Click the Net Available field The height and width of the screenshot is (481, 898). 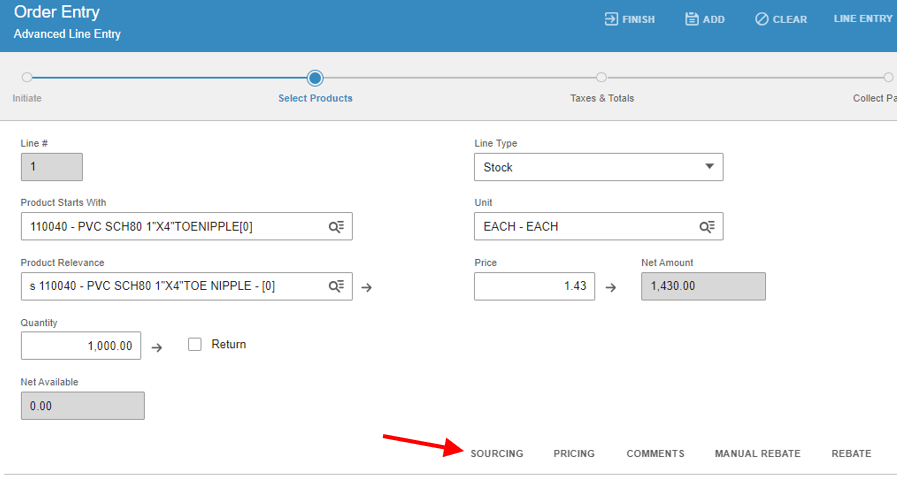[x=82, y=406]
